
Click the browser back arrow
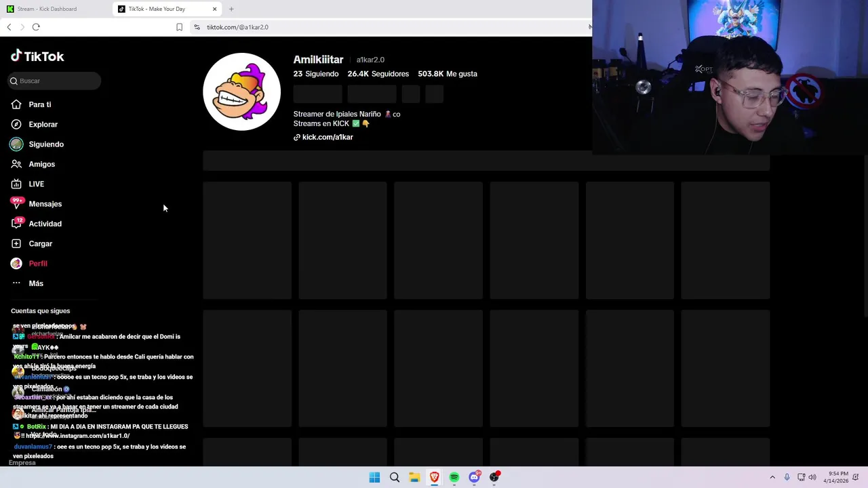coord(9,27)
